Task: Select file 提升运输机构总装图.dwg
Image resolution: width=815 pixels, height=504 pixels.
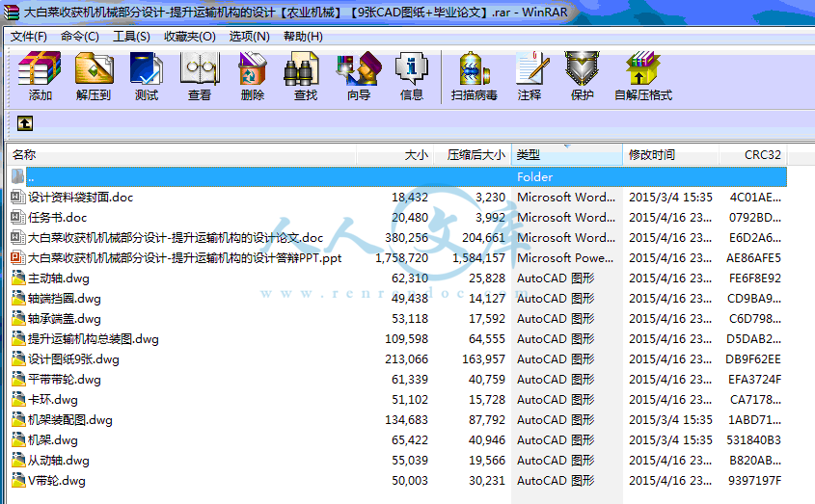Action: pos(94,339)
